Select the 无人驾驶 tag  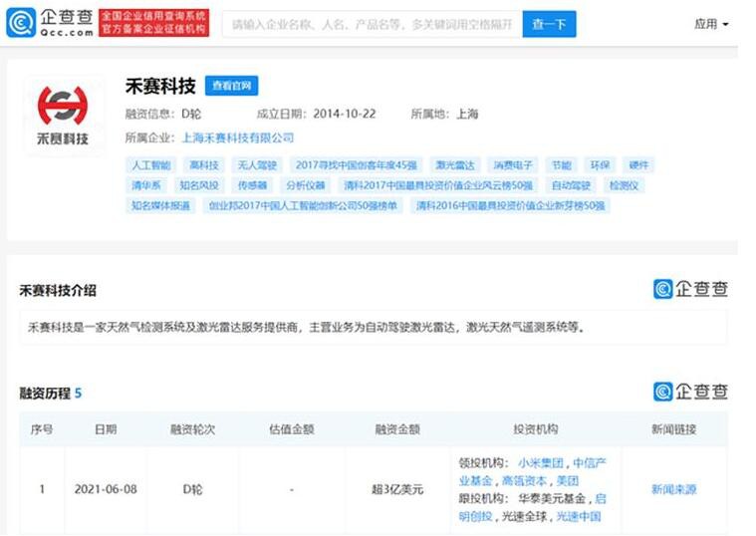pos(257,165)
